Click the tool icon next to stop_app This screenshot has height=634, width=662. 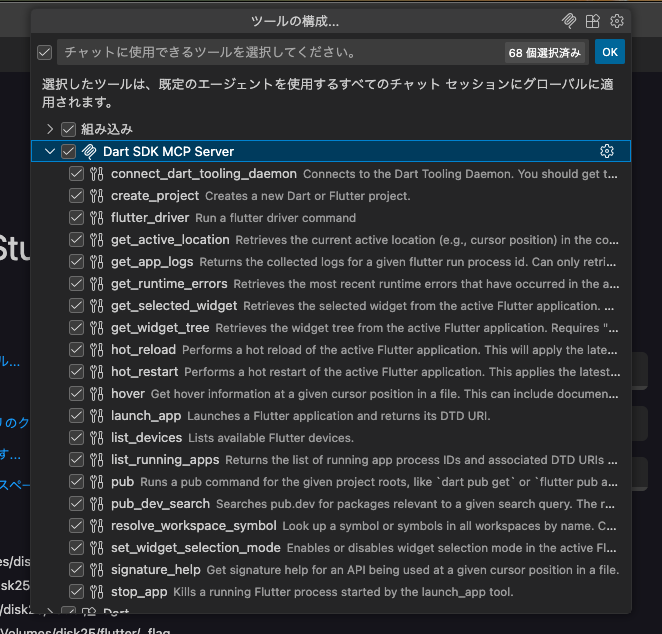tap(97, 591)
